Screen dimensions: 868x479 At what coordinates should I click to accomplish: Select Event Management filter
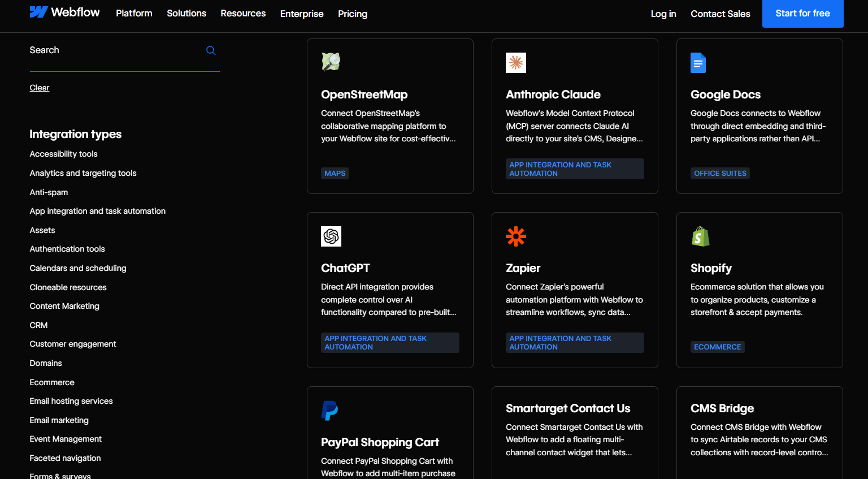[x=66, y=439]
